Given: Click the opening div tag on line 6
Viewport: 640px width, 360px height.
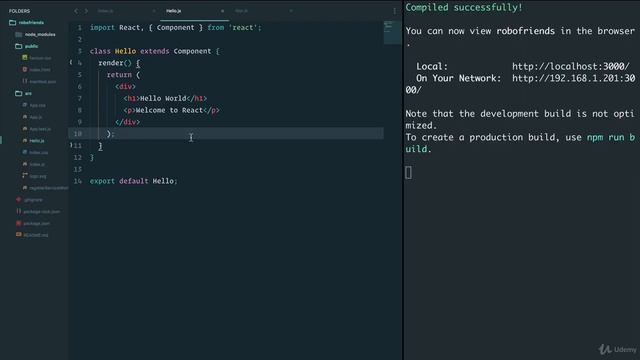Looking at the screenshot, I should pos(125,87).
